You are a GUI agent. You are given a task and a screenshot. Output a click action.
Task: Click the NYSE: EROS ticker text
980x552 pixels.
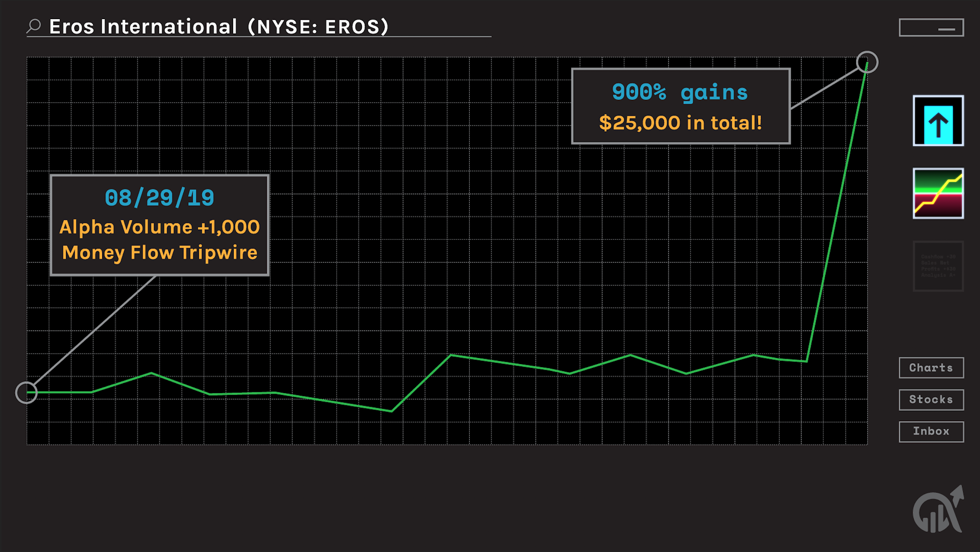click(x=318, y=27)
